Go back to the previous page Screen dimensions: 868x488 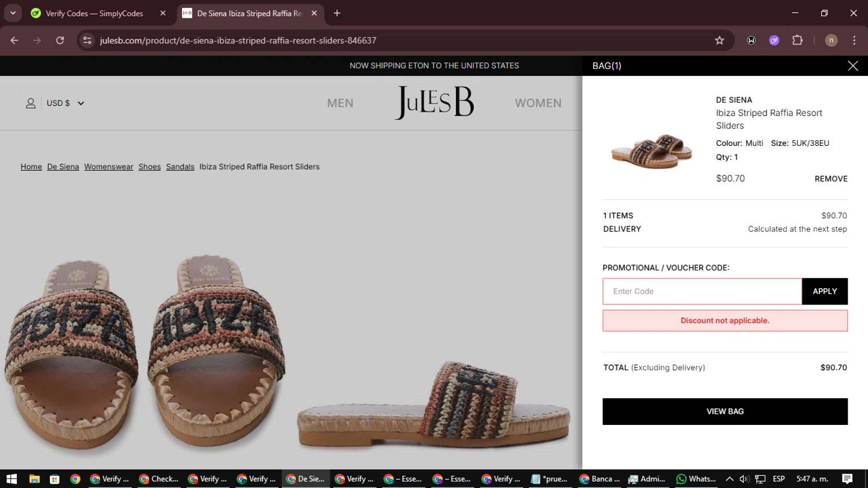coord(14,41)
